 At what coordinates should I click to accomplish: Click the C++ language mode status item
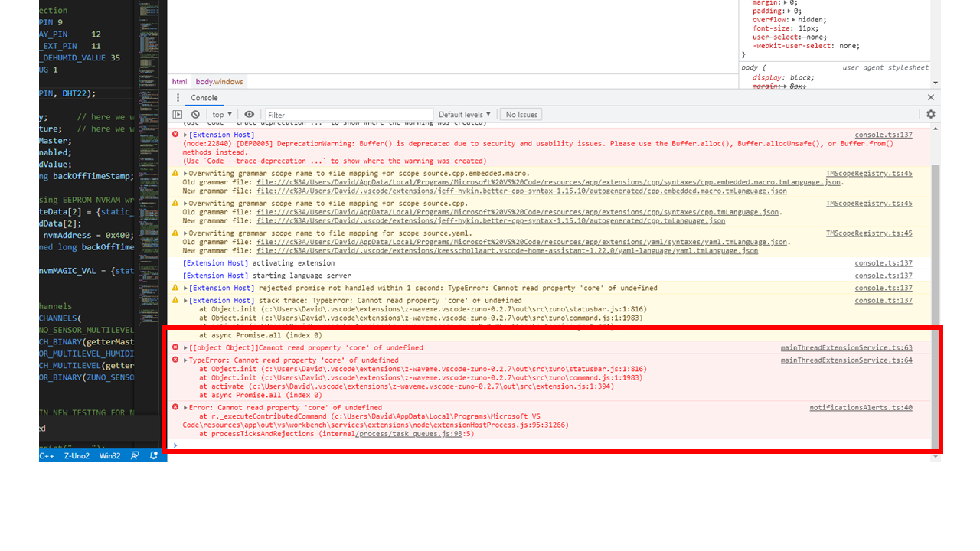tap(47, 455)
